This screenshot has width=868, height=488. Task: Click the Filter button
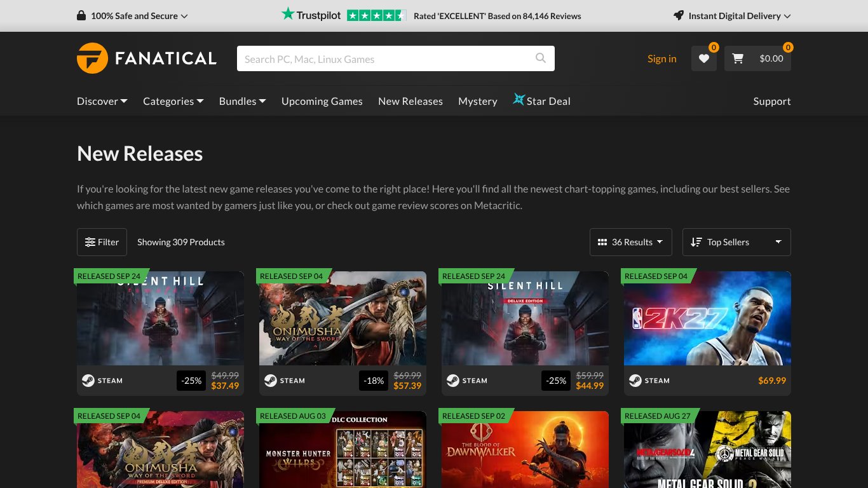point(102,242)
